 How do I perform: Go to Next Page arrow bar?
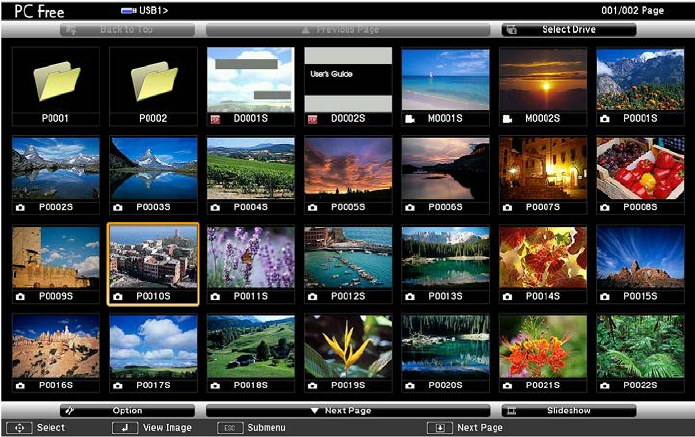pyautogui.click(x=348, y=411)
